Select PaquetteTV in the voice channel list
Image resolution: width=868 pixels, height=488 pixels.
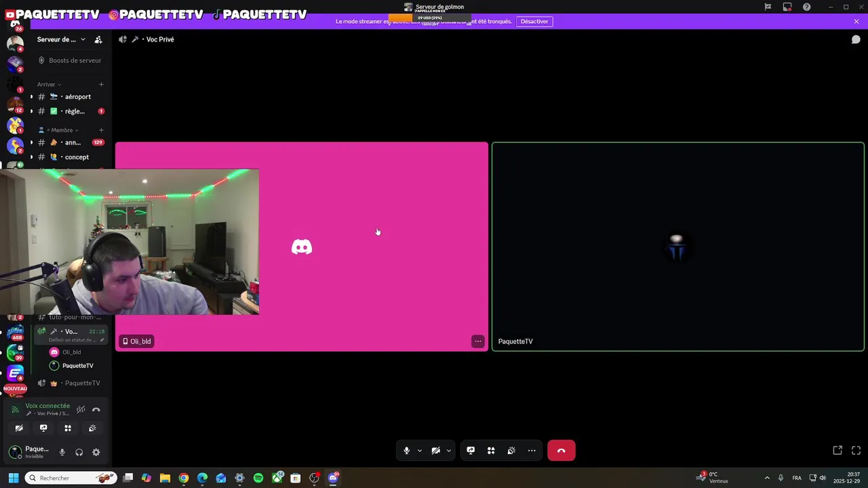(x=72, y=366)
